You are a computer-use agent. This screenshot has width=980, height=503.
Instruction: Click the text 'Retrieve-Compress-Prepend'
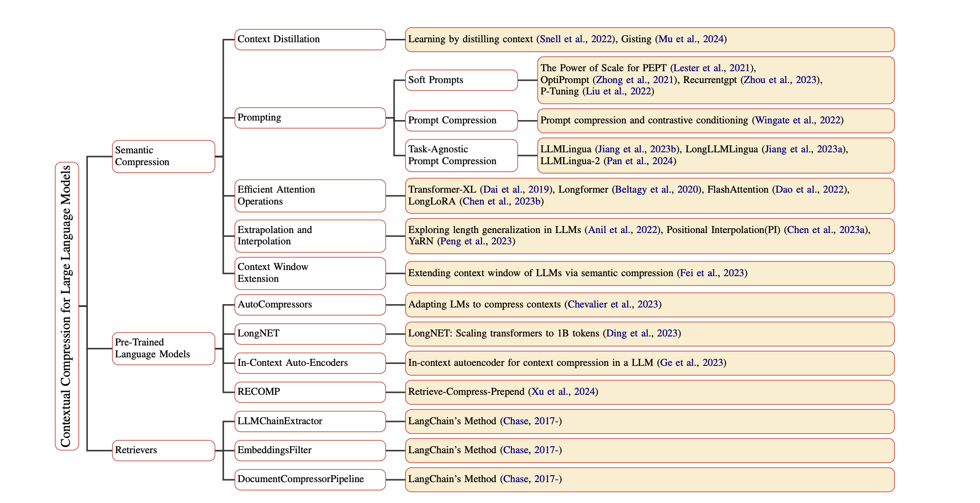[467, 392]
